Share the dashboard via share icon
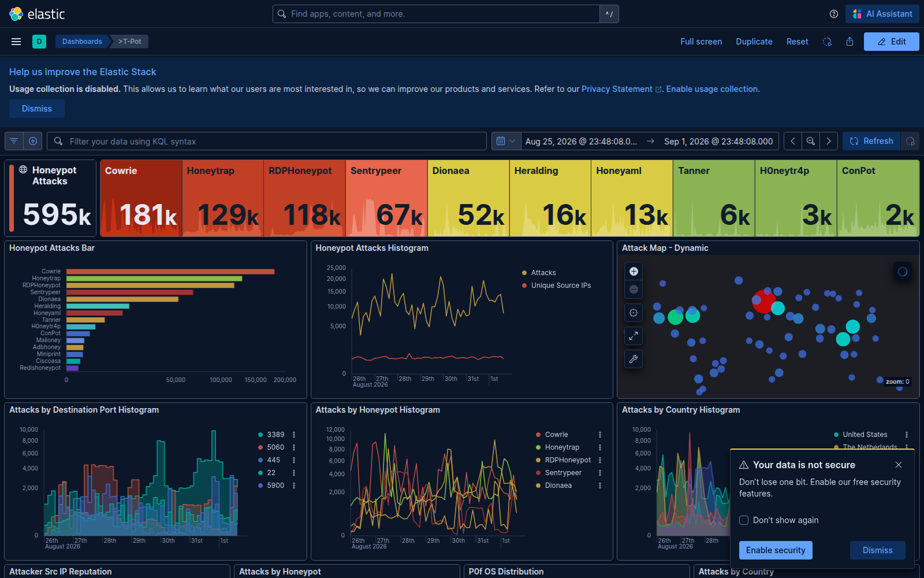Image resolution: width=924 pixels, height=578 pixels. [850, 42]
